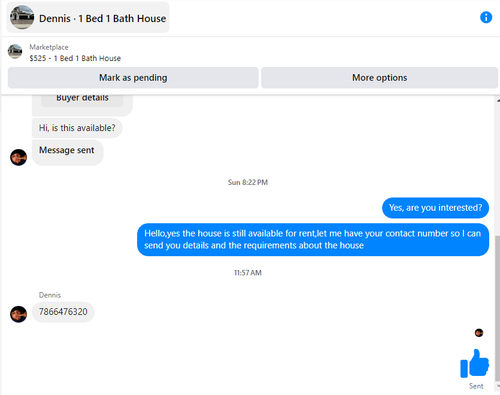This screenshot has width=500, height=395.
Task: Click Dennis's avatar next to Message sent
Action: coord(18,157)
